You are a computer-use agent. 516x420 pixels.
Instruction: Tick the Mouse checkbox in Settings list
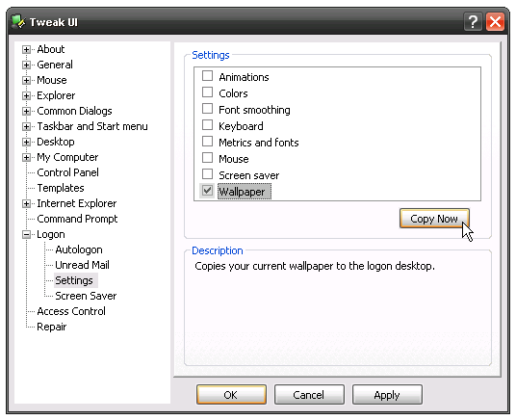point(207,158)
